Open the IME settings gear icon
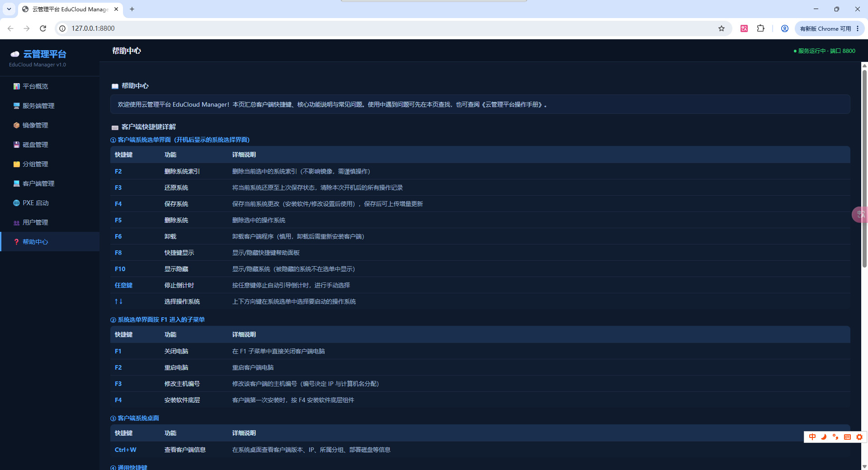 (859, 437)
